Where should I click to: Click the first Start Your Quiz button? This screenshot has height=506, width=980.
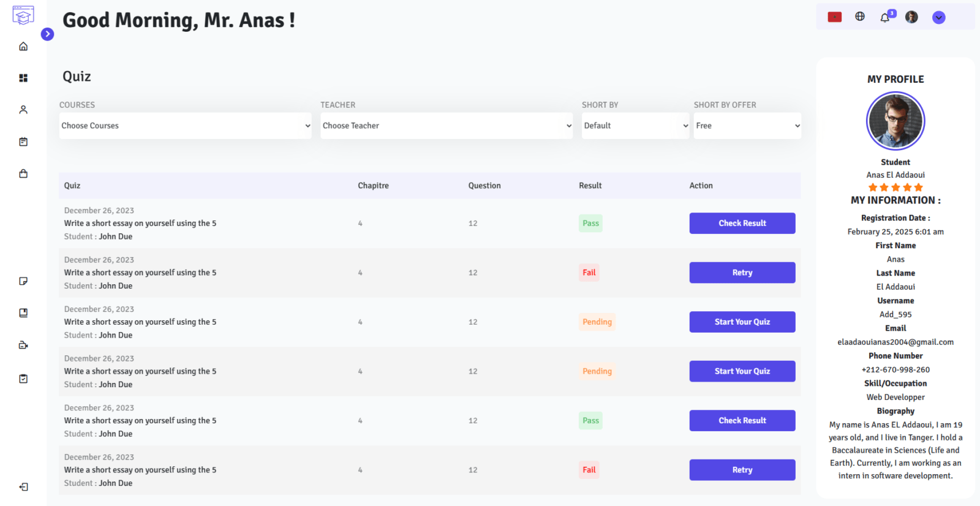pyautogui.click(x=742, y=322)
